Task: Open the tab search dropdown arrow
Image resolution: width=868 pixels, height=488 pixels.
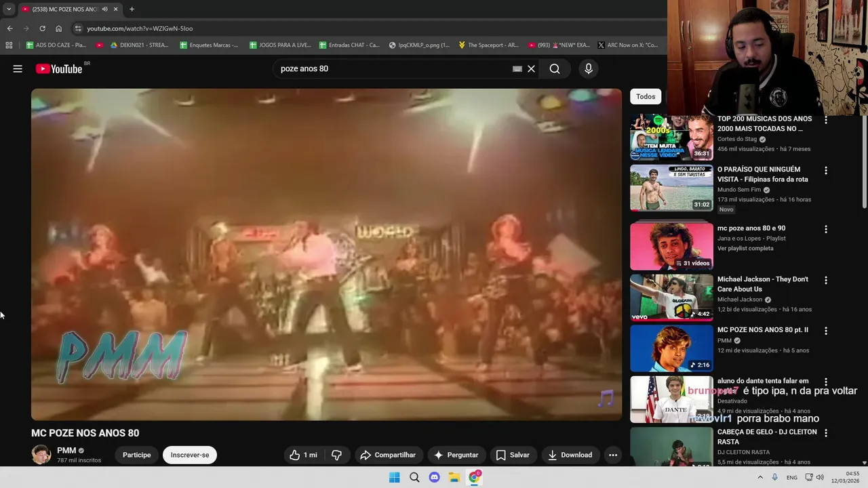Action: tap(8, 9)
